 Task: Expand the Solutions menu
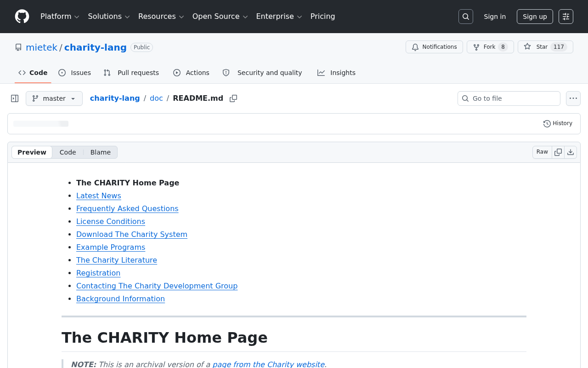pyautogui.click(x=109, y=17)
